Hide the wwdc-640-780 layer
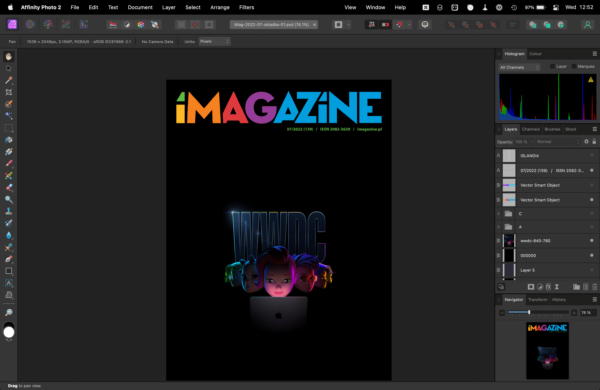The height and width of the screenshot is (390, 600). tap(592, 241)
